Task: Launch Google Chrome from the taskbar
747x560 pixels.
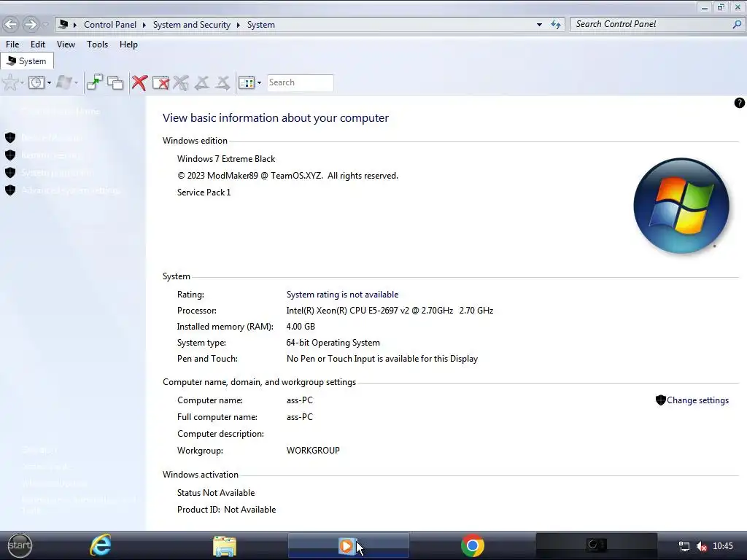Action: [x=472, y=545]
